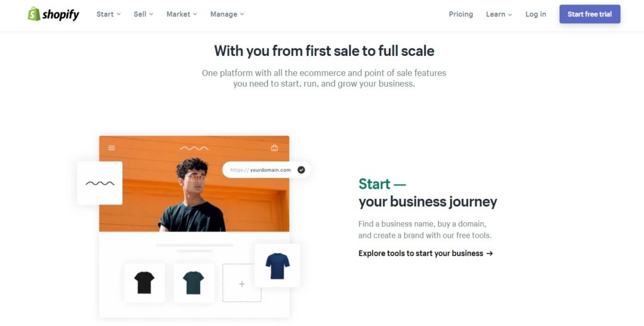The height and width of the screenshot is (326, 644).
Task: Open the Manage dropdown menu
Action: (x=227, y=14)
